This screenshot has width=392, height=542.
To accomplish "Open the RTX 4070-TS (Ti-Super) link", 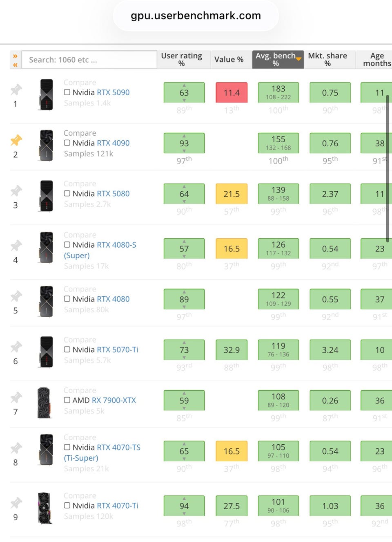I will coord(102,453).
